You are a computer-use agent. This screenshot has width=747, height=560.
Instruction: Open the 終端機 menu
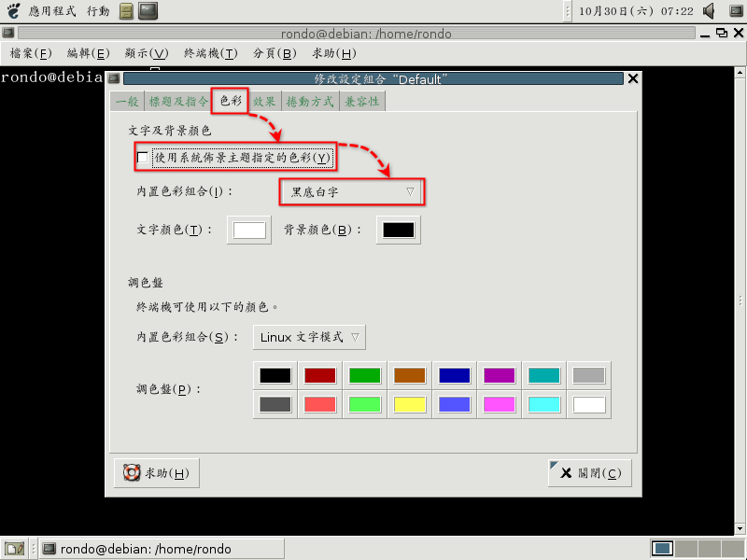pos(210,53)
